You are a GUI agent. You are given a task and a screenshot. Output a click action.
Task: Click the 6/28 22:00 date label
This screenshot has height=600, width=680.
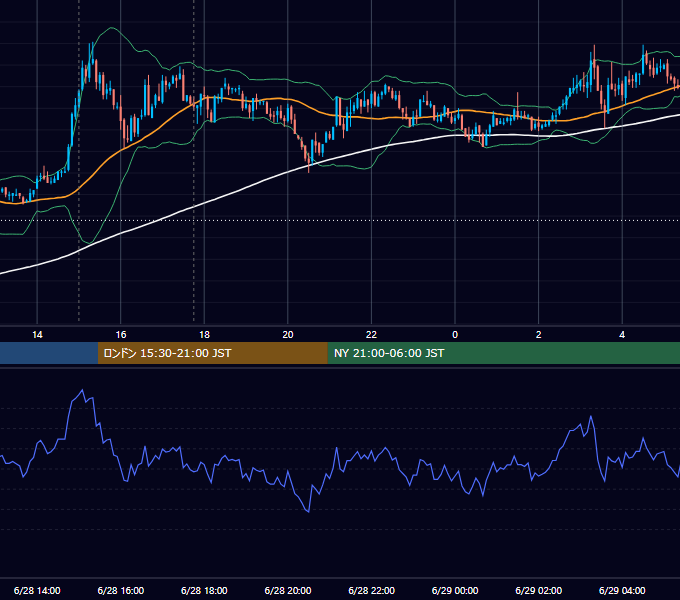pos(372,590)
